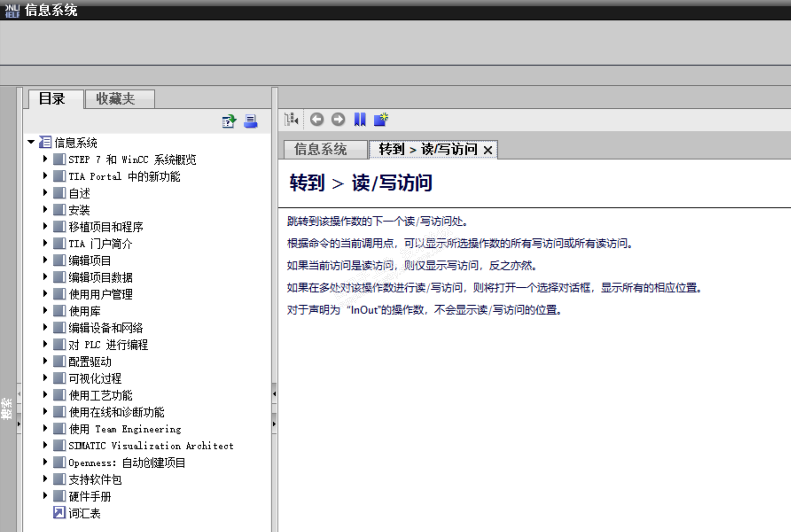Open the 硬件手册 tree entry

[x=90, y=496]
